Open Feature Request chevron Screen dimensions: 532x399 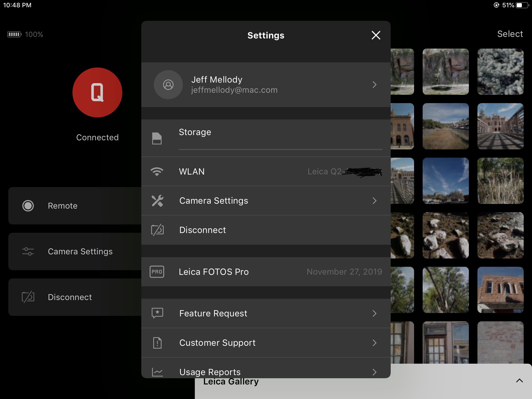click(374, 314)
